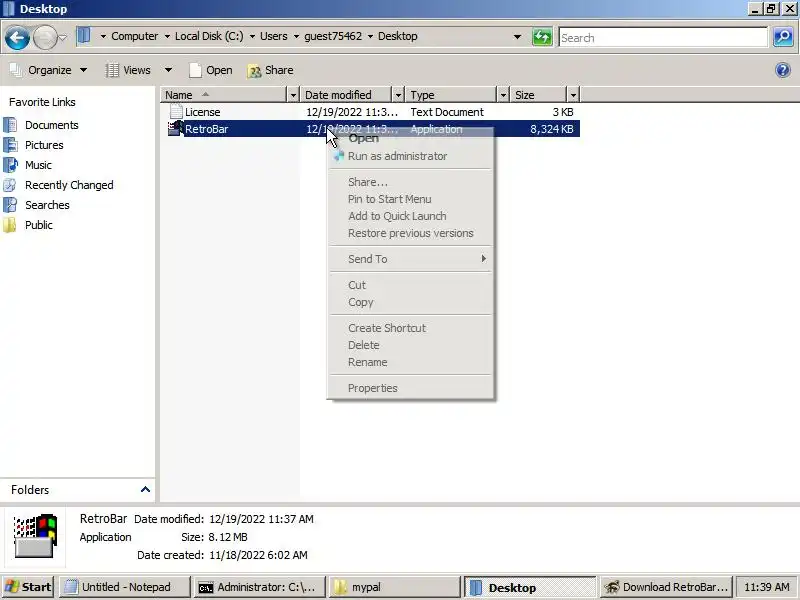Click Share in the toolbar
Screen dimensions: 800x600
point(270,70)
